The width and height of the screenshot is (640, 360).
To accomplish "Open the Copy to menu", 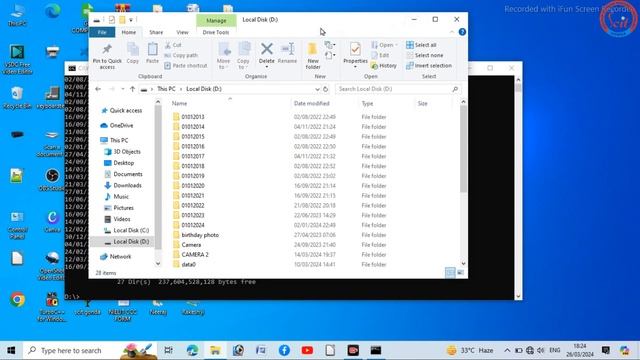I will (243, 56).
